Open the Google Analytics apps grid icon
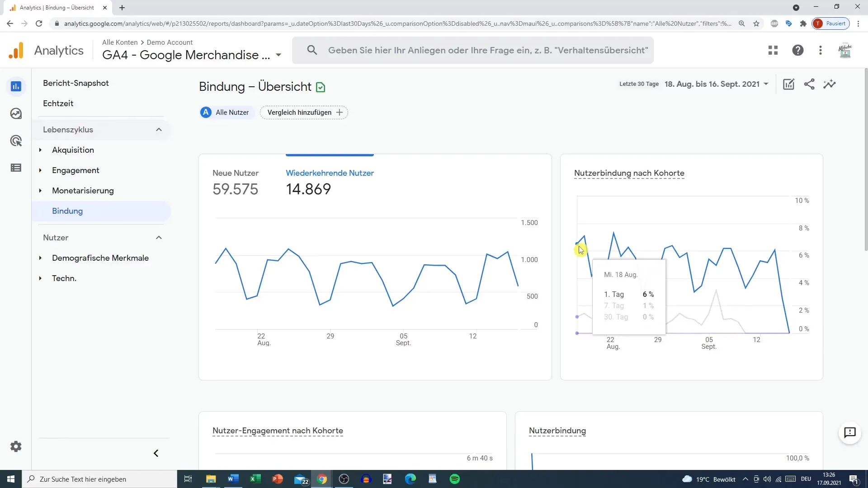 [x=773, y=50]
